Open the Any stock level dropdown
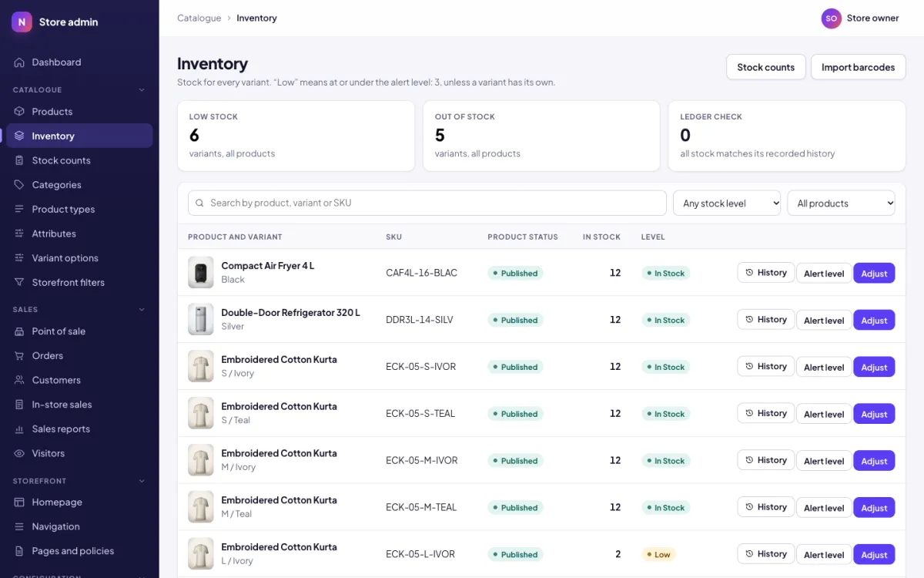Image resolution: width=924 pixels, height=578 pixels. pos(727,203)
